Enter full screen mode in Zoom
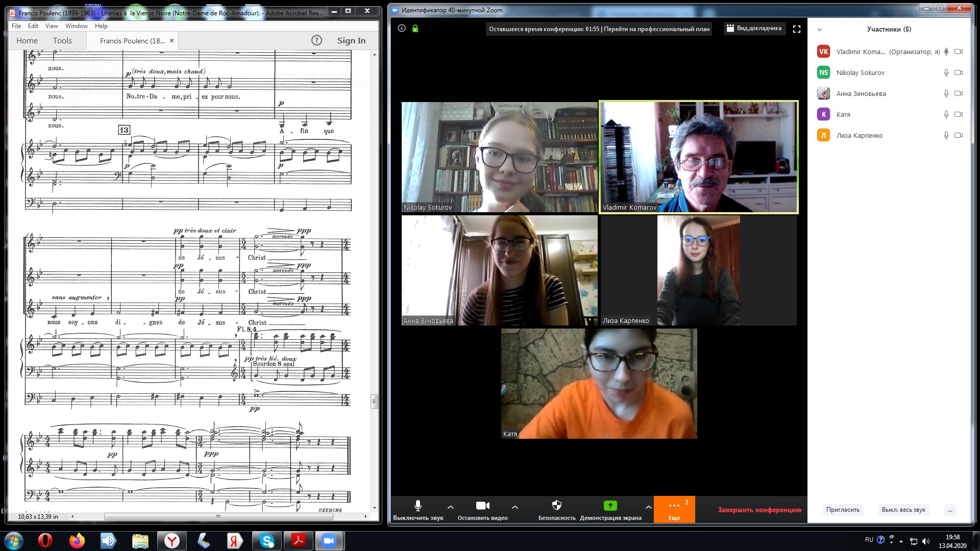This screenshot has width=980, height=551. tap(796, 29)
